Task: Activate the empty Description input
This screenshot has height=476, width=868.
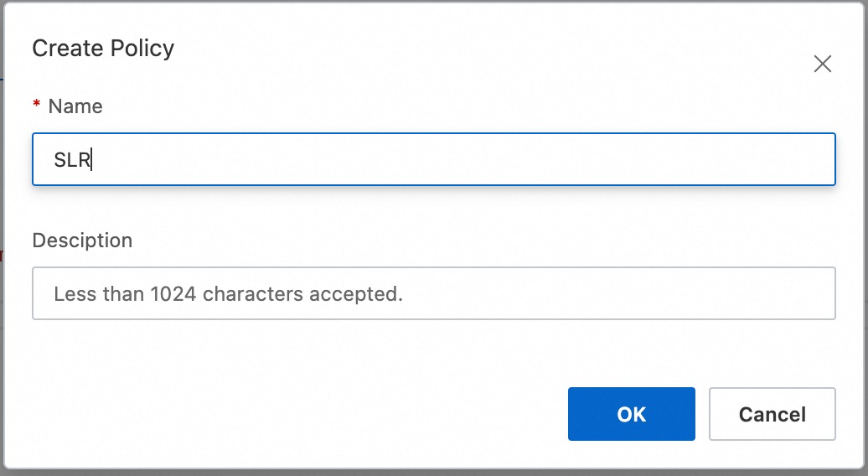Action: (433, 293)
